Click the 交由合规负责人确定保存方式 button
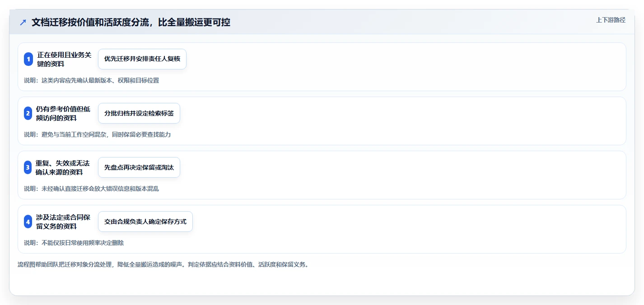 145,222
